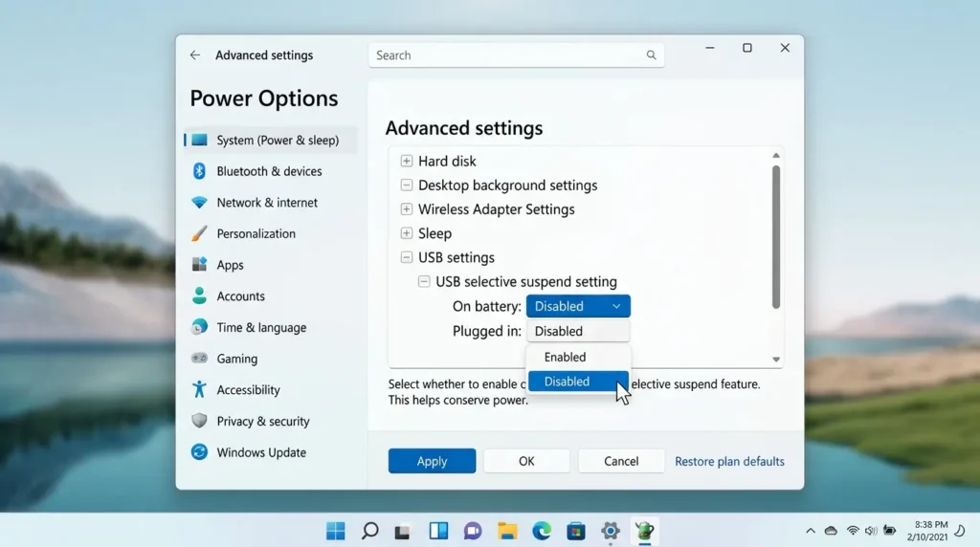
Task: Click the volume speaker tray icon
Action: 871,531
